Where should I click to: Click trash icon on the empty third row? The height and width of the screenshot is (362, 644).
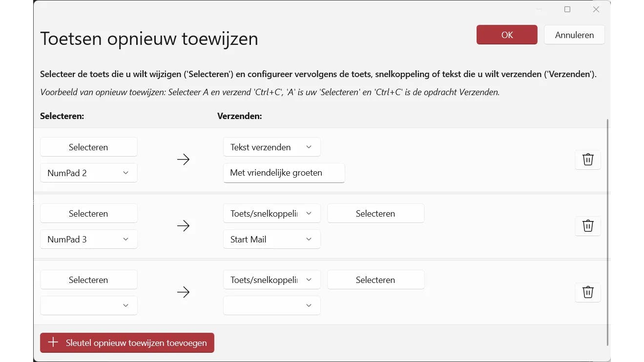(588, 292)
